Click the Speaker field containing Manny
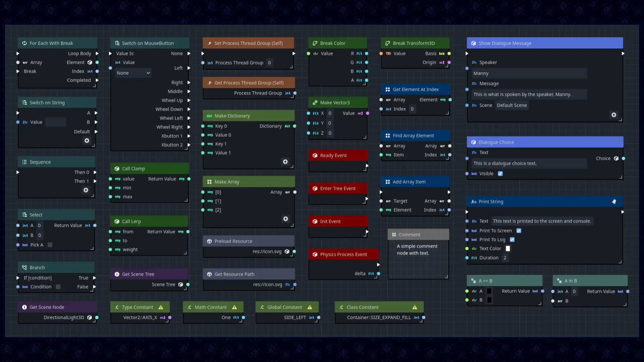 (529, 73)
